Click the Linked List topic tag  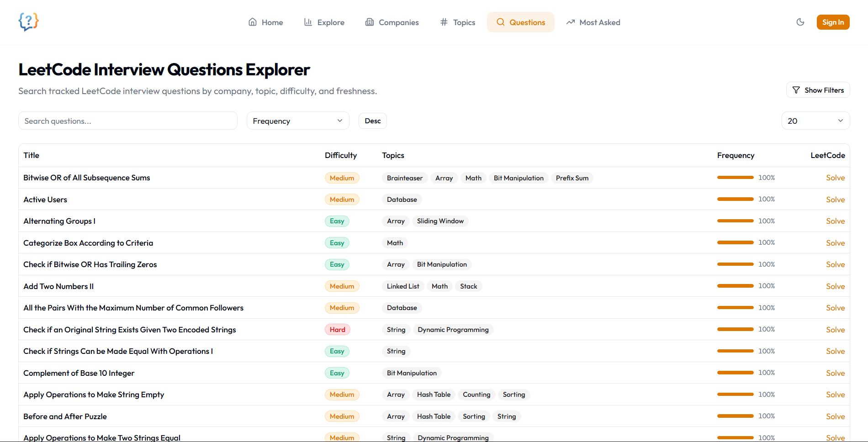[x=403, y=286]
